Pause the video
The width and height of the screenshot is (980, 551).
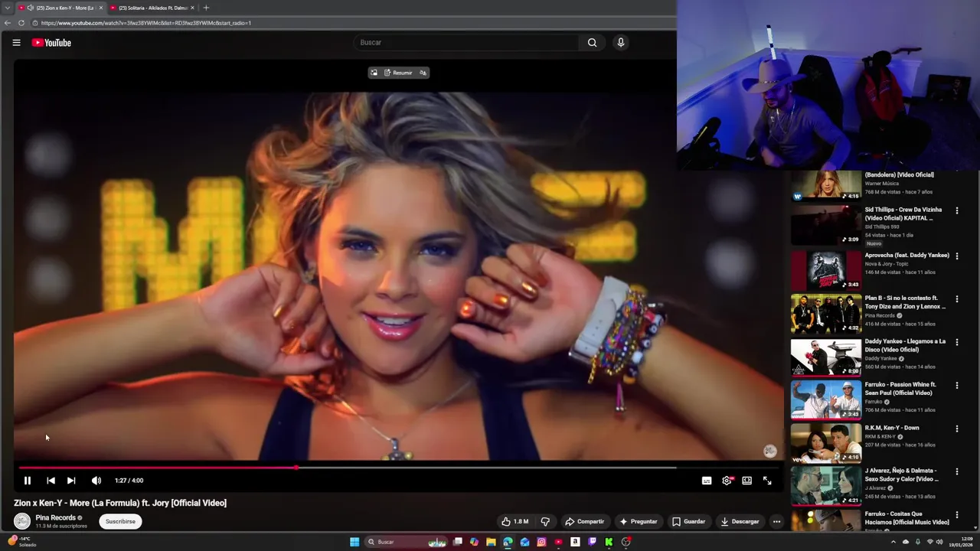pos(28,481)
